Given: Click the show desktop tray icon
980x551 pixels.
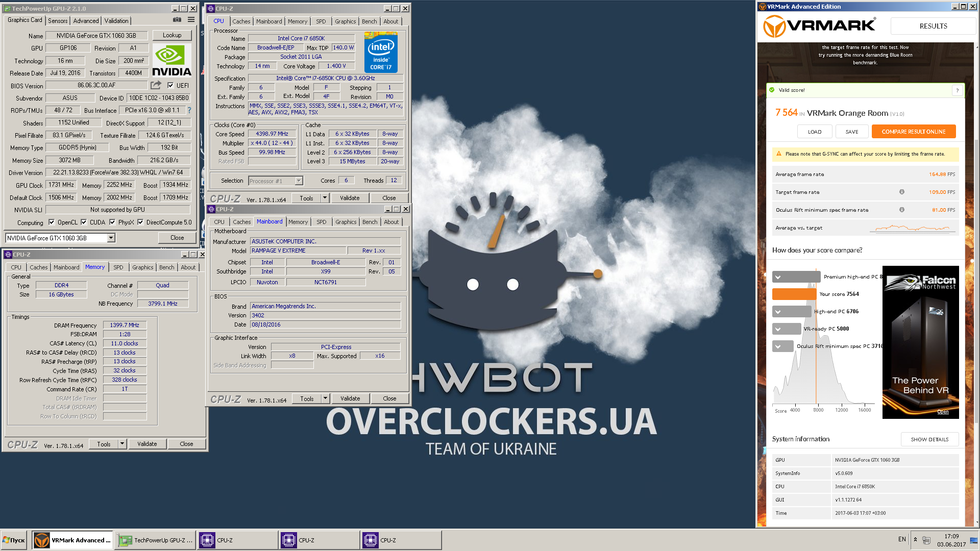Looking at the screenshot, I should [974, 540].
